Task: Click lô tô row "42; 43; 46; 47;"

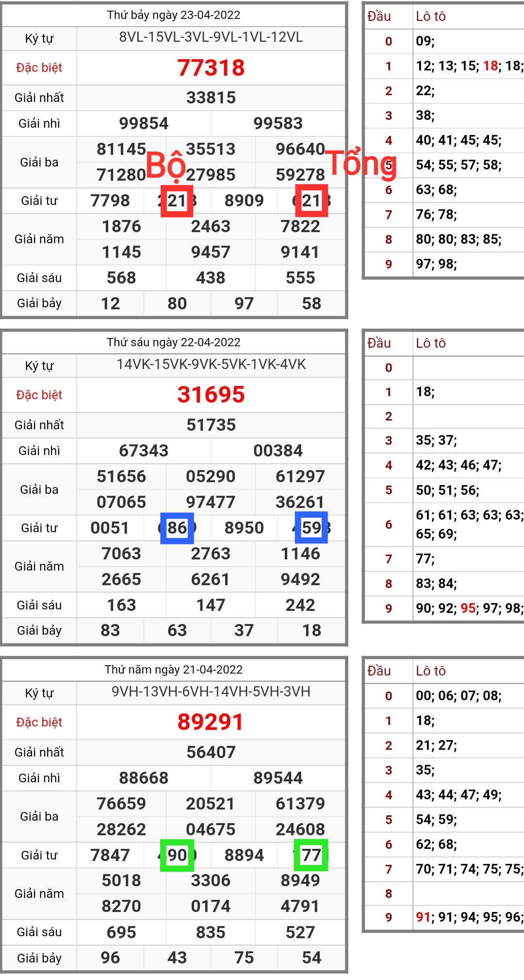Action: tap(459, 465)
